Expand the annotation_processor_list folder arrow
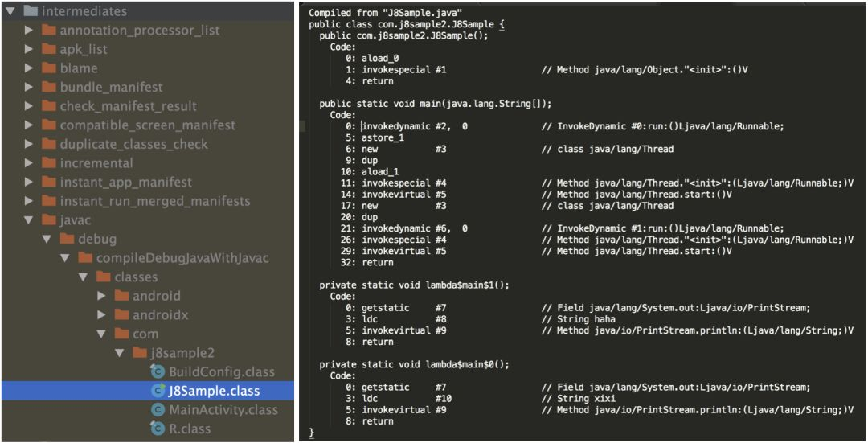Viewport: 868px width, 443px height. pyautogui.click(x=29, y=31)
